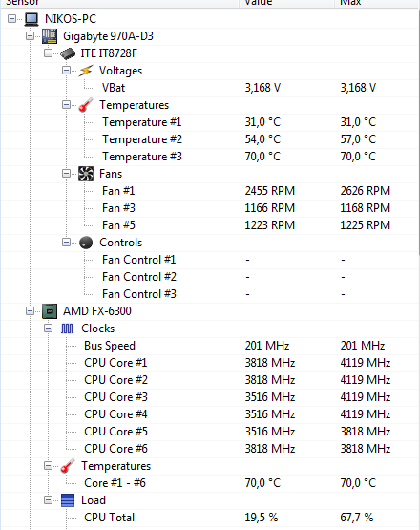The image size is (420, 530).
Task: Collapse the NIKOS-PC root node
Action: [x=11, y=18]
